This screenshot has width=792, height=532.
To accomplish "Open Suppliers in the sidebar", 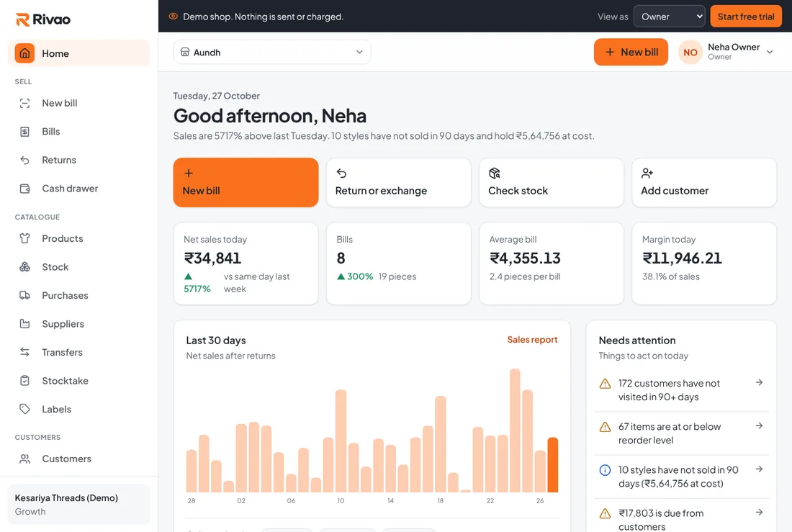I will click(x=78, y=324).
